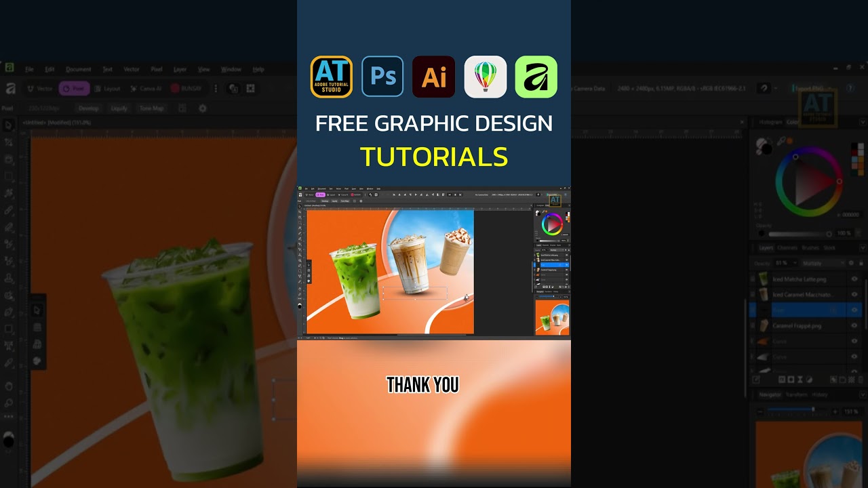Click the Affinity logo beside persona buttons
Screen dimensions: 868x488
click(x=10, y=88)
